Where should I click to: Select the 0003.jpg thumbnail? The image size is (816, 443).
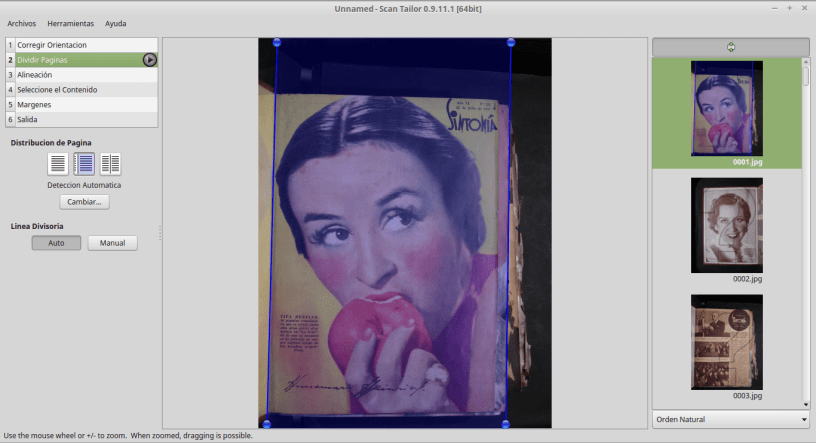click(x=727, y=341)
